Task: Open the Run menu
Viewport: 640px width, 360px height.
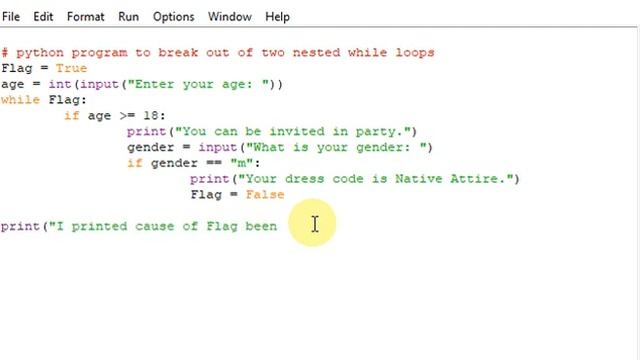Action: (x=128, y=17)
